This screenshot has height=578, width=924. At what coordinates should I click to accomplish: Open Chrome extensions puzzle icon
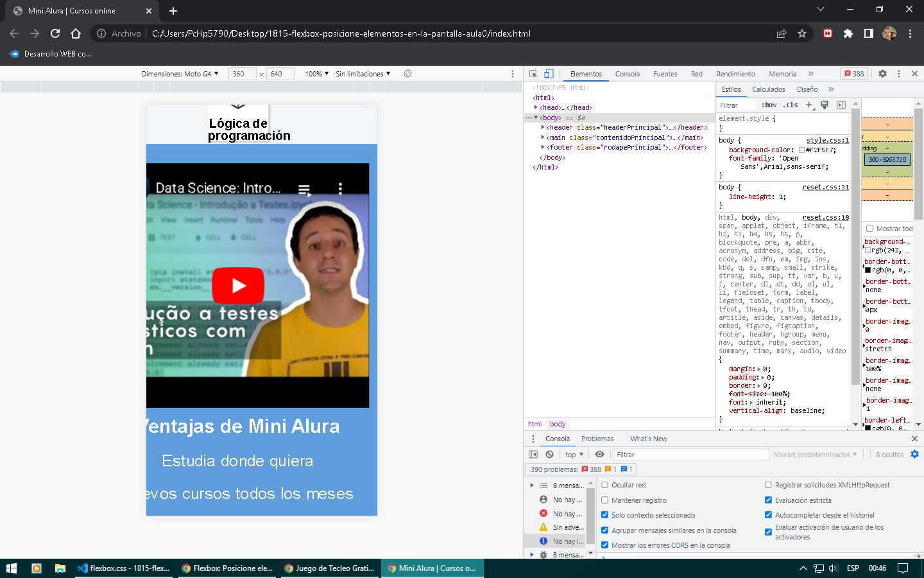tap(848, 33)
